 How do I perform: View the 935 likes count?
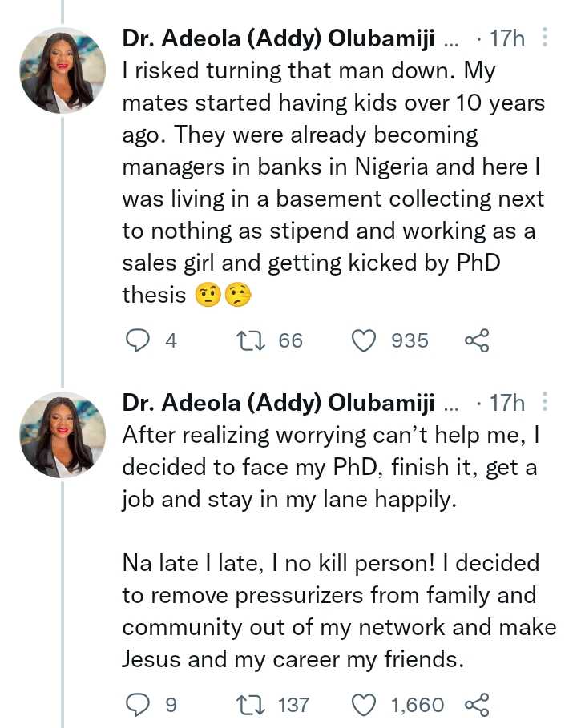tap(410, 340)
